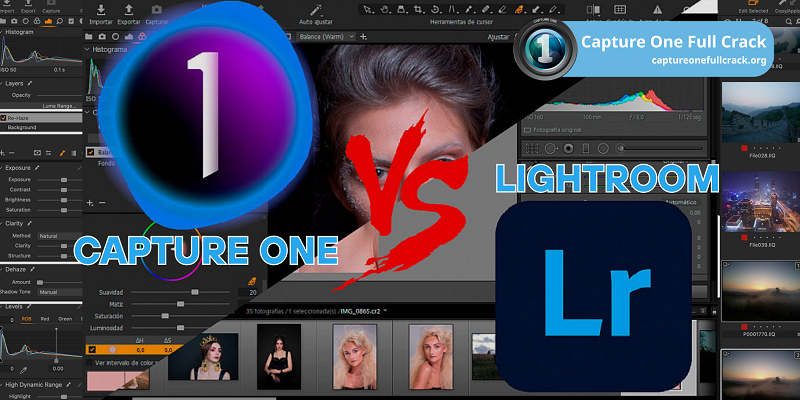The height and width of the screenshot is (400, 800).
Task: Collapse the Histograma panel chevron
Action: click(87, 49)
